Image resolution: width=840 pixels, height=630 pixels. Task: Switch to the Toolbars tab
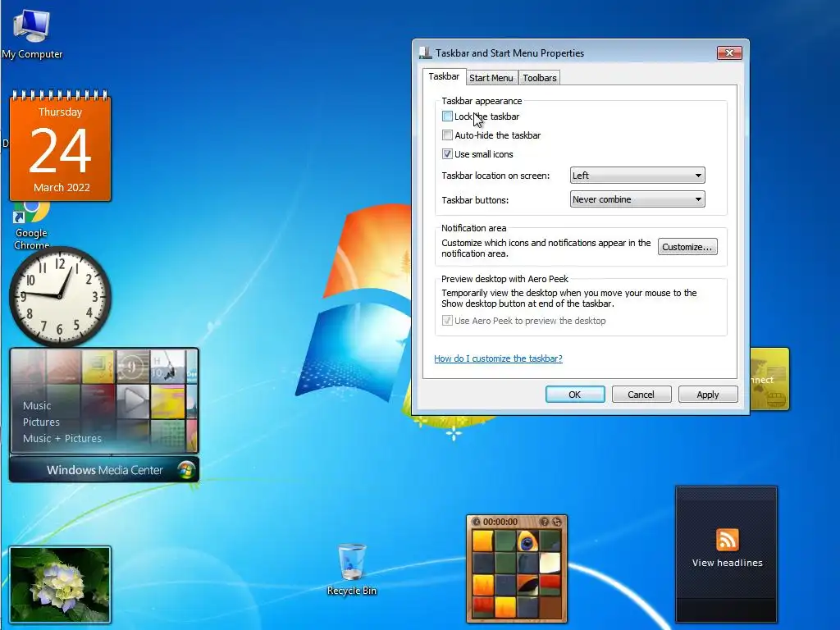point(540,78)
